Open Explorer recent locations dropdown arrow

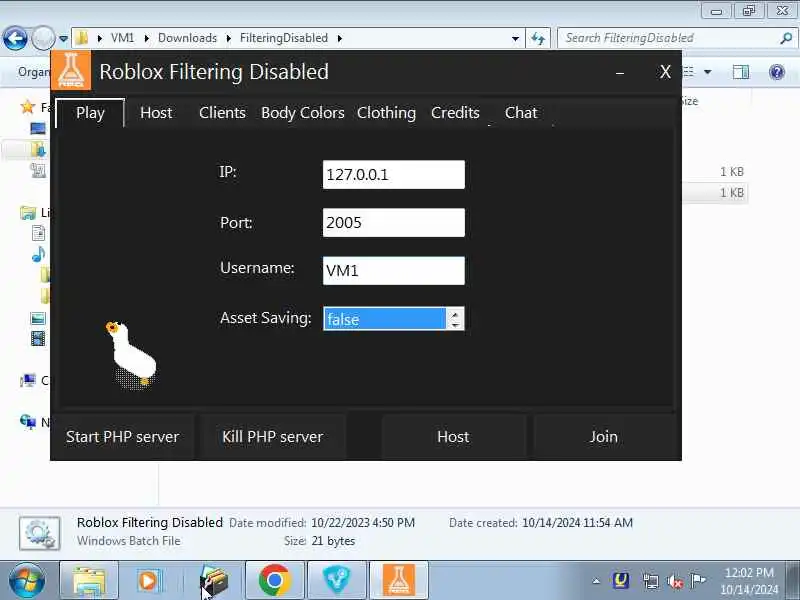tap(63, 39)
